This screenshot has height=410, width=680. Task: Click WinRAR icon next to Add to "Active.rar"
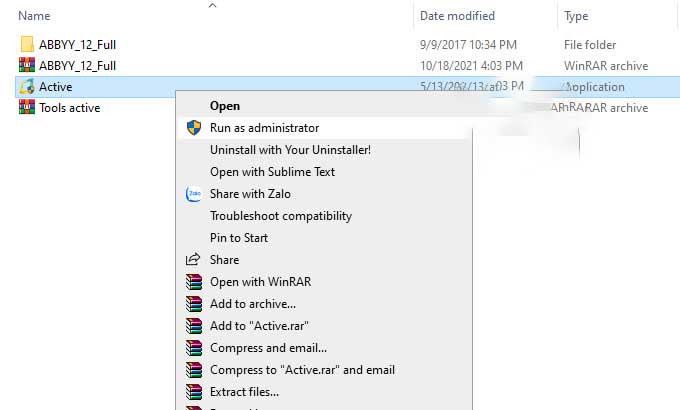pos(194,325)
